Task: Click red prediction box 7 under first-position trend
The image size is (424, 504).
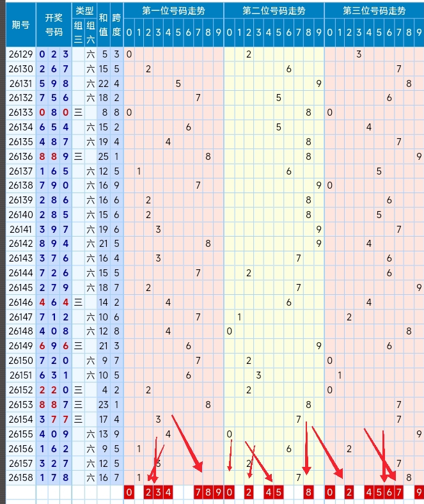Action: [198, 492]
